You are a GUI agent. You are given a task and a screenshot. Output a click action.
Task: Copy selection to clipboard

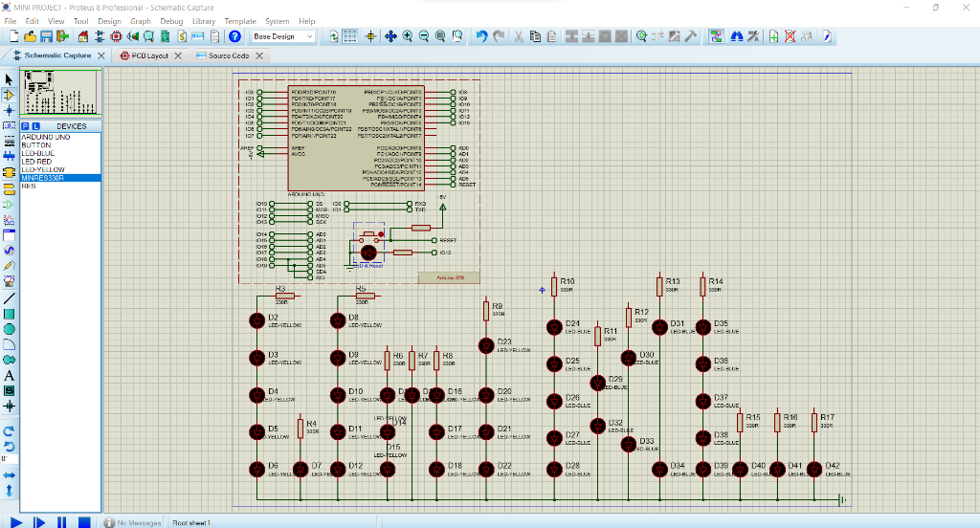click(535, 37)
